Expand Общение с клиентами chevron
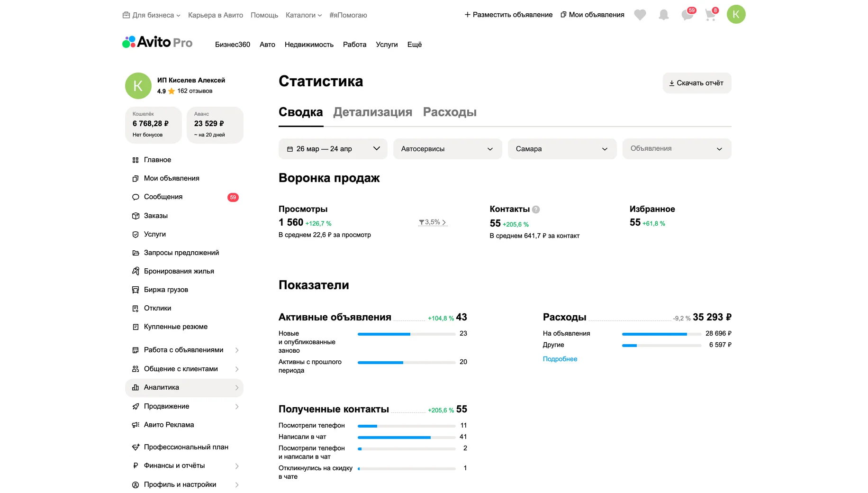This screenshot has width=868, height=493. [237, 369]
